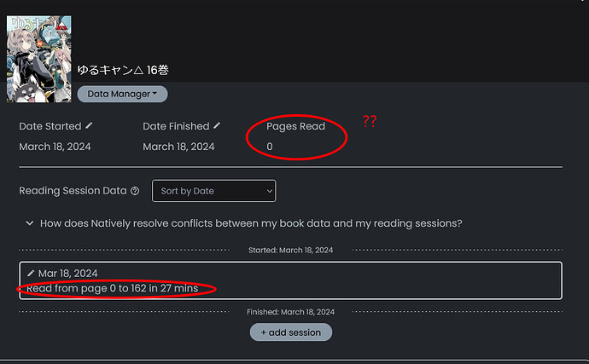Open the Sort by Date dropdown
The height and width of the screenshot is (364, 589).
(x=213, y=191)
